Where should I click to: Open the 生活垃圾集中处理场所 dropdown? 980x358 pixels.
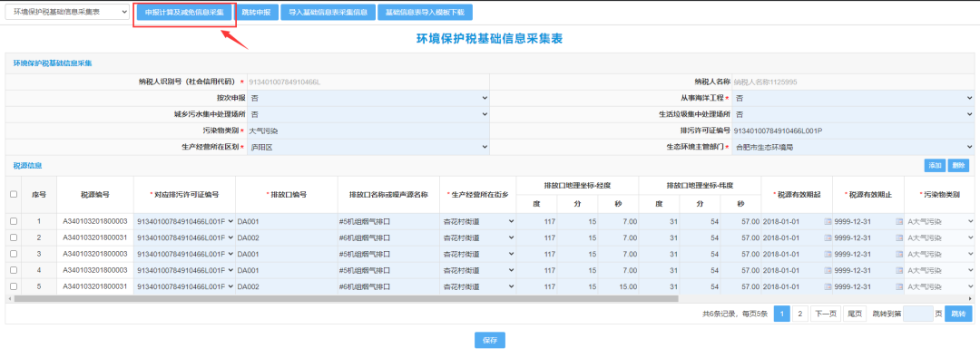click(853, 114)
